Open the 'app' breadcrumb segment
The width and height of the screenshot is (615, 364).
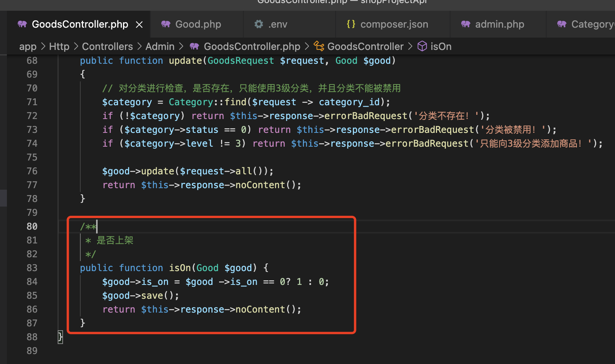[28, 46]
